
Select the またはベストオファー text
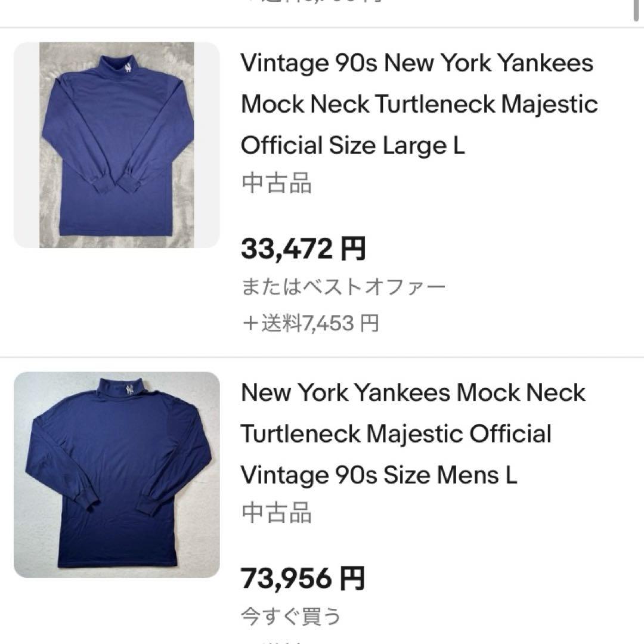(x=343, y=288)
